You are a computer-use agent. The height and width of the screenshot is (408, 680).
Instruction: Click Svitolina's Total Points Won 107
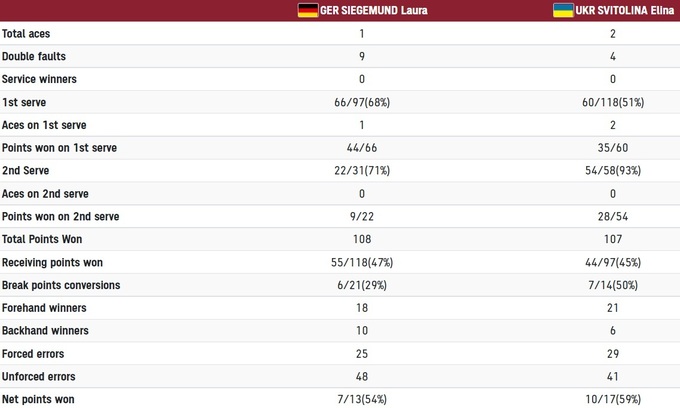click(612, 239)
